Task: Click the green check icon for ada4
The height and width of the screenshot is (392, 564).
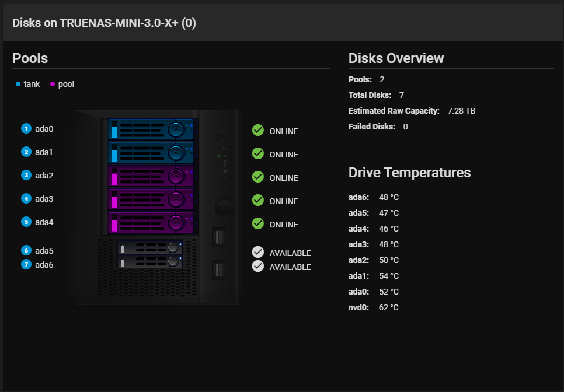Action: point(258,224)
